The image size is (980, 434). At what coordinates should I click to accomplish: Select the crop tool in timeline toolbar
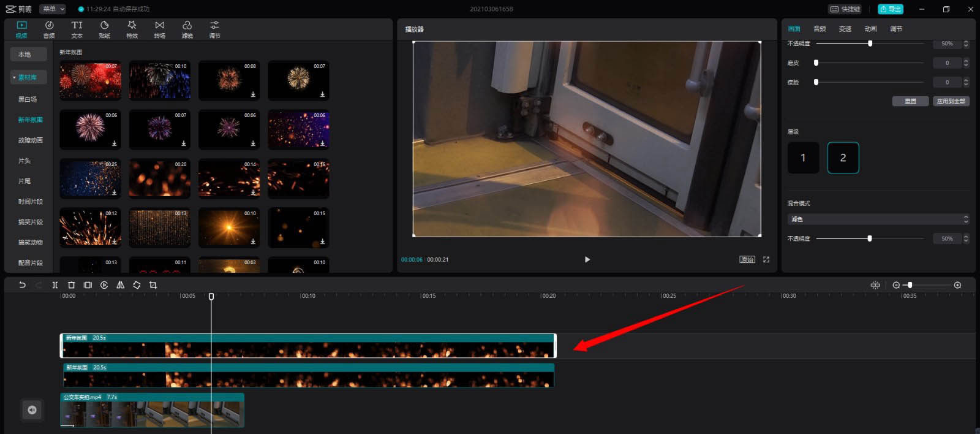[153, 285]
